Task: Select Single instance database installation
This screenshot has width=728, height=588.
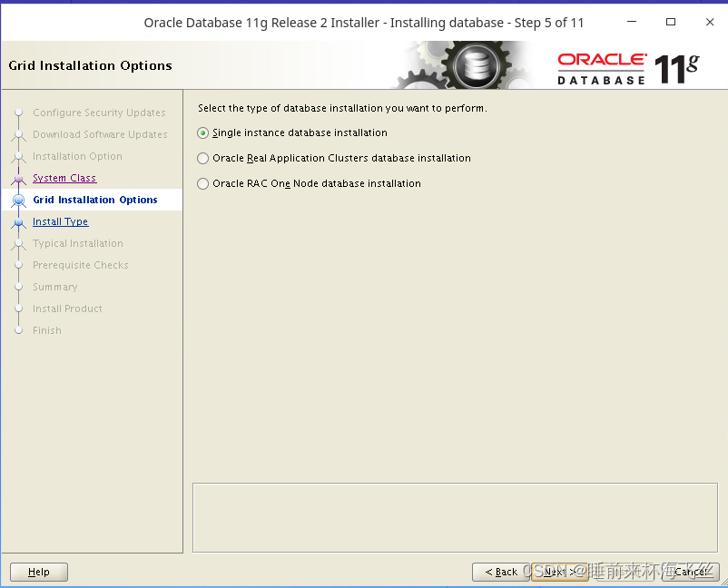Action: point(202,132)
